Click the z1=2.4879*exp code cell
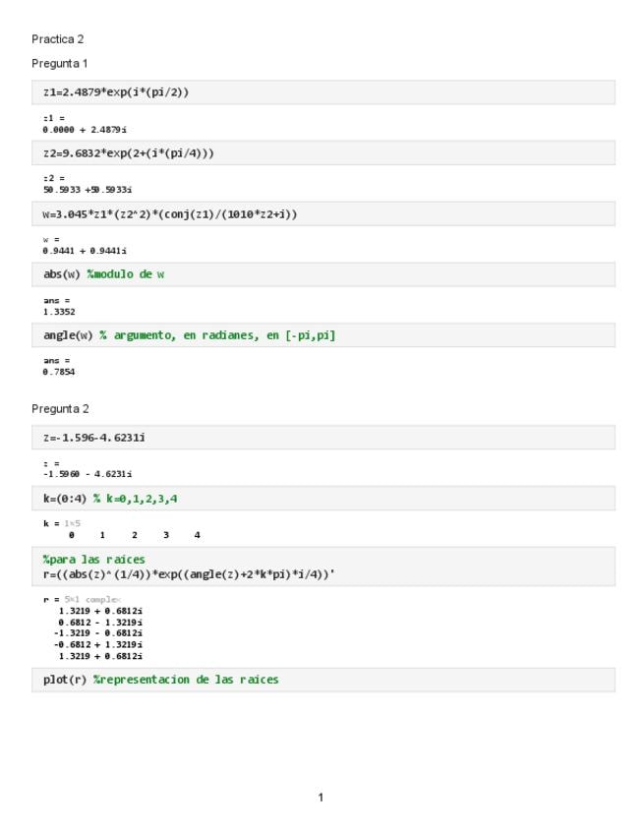 click(322, 92)
